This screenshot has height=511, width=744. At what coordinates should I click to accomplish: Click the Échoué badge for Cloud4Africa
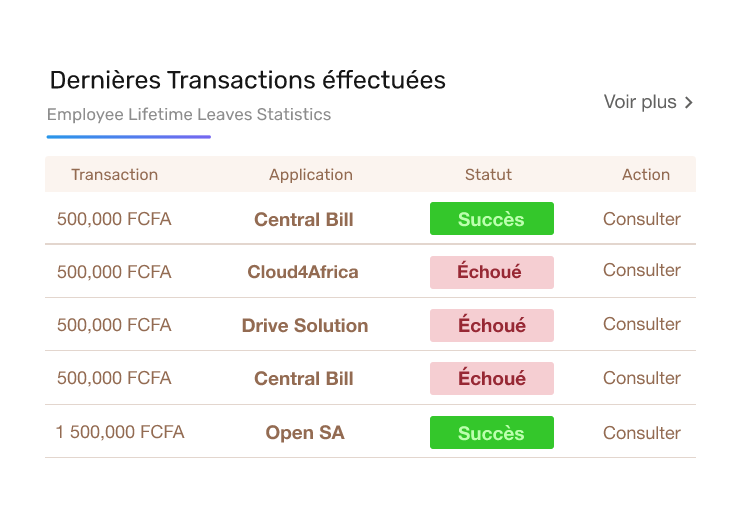coord(491,272)
